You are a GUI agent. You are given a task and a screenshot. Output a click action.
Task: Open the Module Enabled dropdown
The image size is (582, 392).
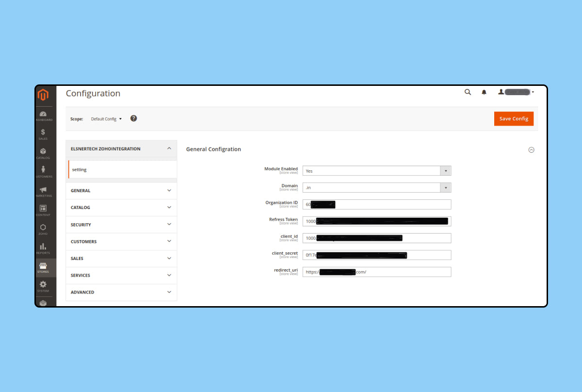(377, 171)
